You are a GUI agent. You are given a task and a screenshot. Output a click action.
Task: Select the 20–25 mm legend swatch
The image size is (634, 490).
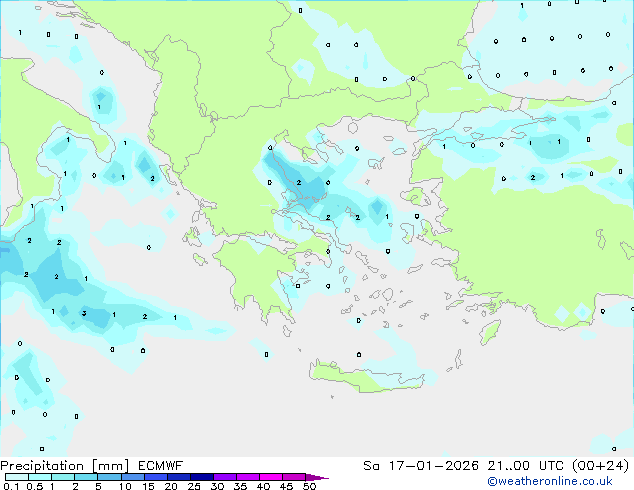pos(179,477)
